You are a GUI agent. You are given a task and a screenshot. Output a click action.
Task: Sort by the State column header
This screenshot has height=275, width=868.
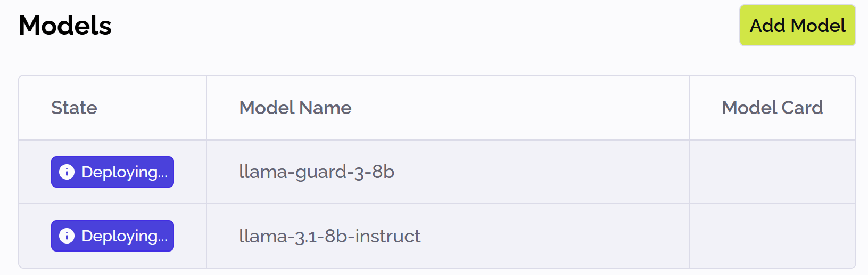point(74,108)
